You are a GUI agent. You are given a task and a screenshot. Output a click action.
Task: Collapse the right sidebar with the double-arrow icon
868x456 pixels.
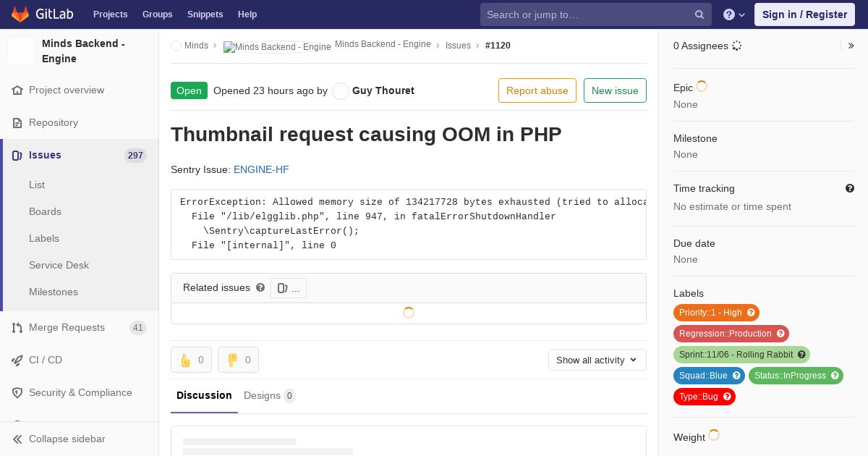click(851, 46)
